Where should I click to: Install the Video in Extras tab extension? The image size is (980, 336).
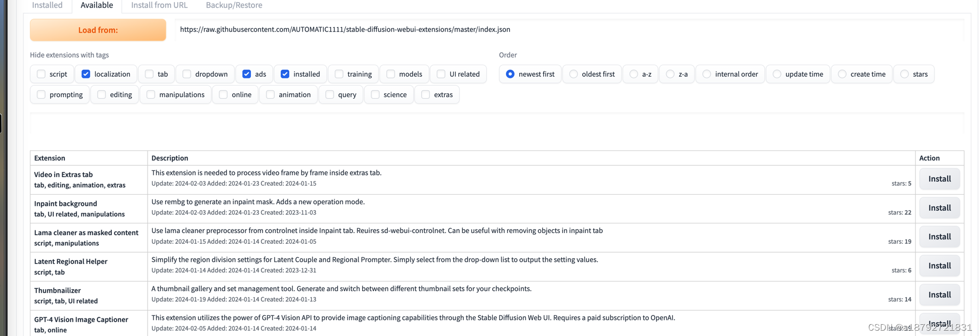point(940,179)
